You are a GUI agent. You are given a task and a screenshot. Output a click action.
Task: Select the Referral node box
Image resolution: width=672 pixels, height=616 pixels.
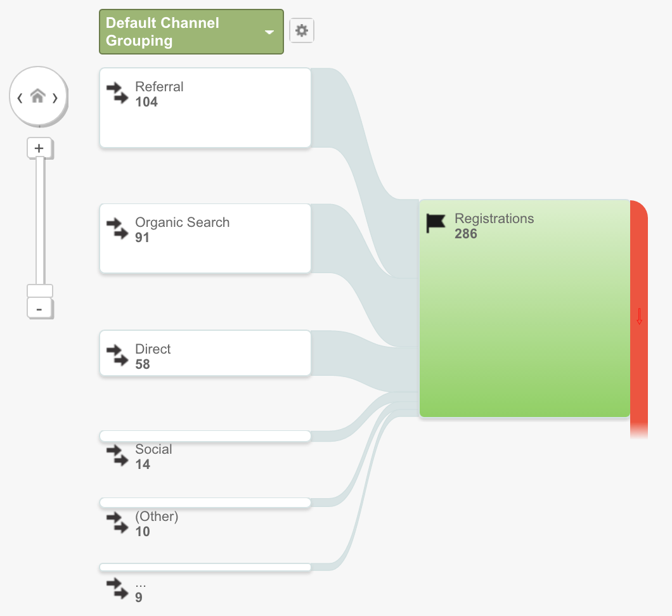[205, 108]
